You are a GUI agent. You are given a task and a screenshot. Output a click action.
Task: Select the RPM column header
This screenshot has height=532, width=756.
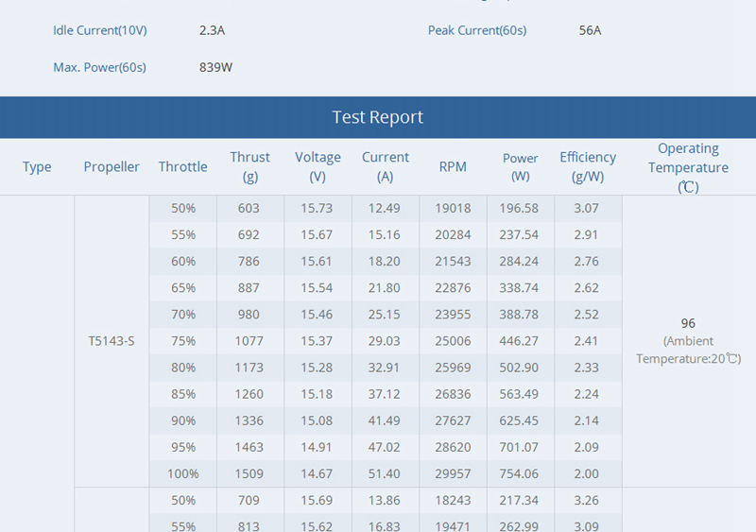click(453, 167)
